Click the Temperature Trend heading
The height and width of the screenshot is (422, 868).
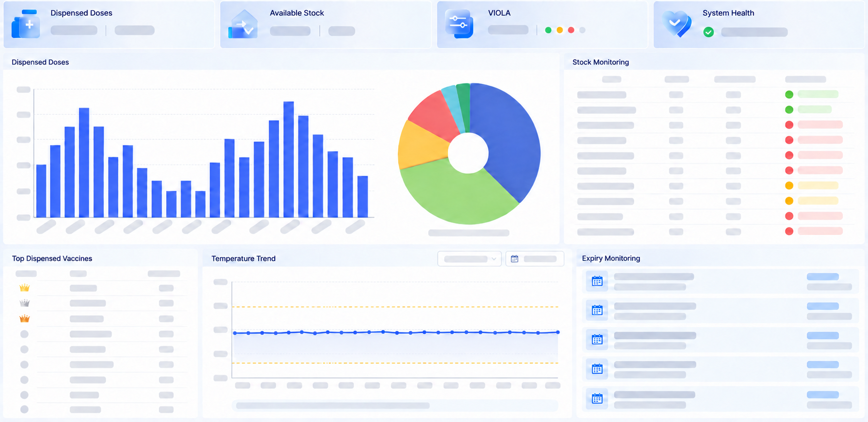coord(243,259)
